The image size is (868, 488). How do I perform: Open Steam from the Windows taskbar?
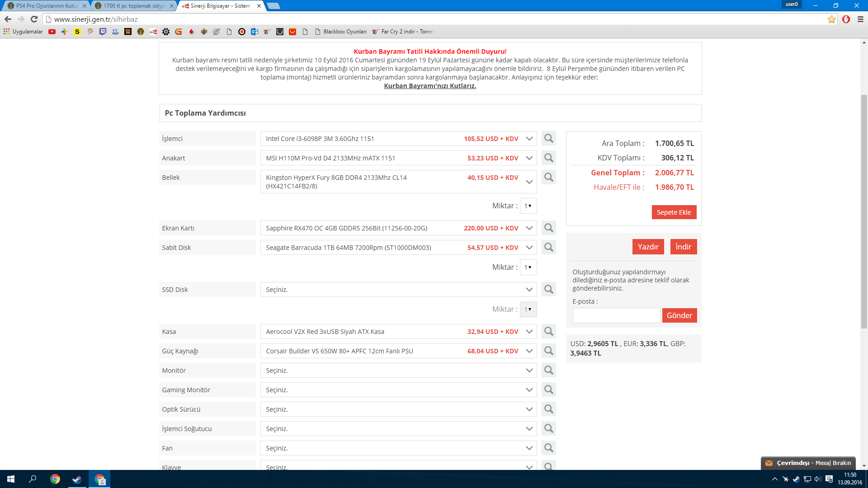tap(77, 479)
